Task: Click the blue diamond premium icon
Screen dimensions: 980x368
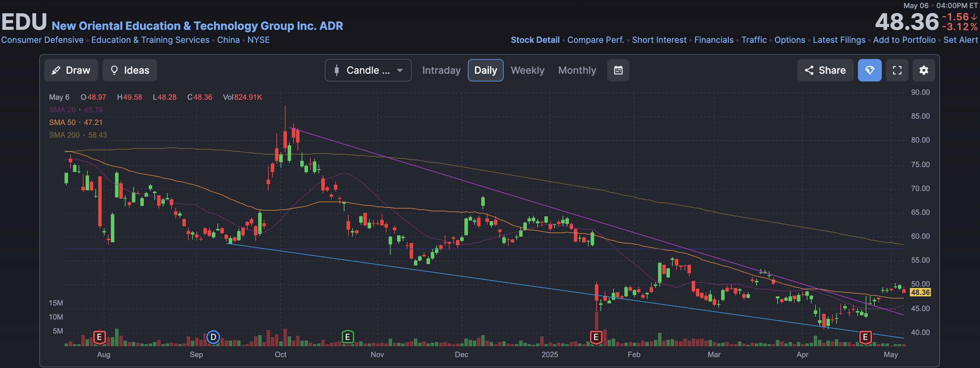Action: tap(870, 70)
